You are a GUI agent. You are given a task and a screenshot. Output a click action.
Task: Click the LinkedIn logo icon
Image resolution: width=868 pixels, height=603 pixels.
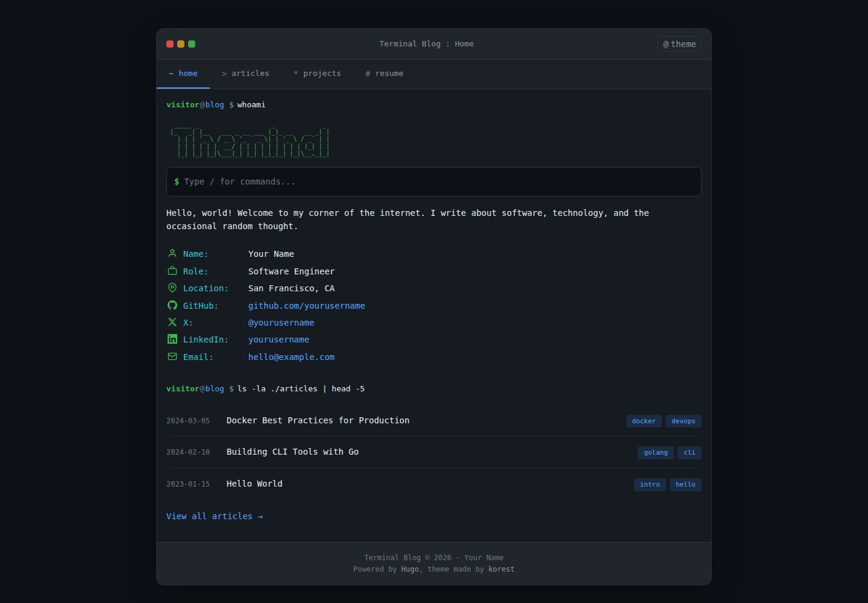pos(172,339)
